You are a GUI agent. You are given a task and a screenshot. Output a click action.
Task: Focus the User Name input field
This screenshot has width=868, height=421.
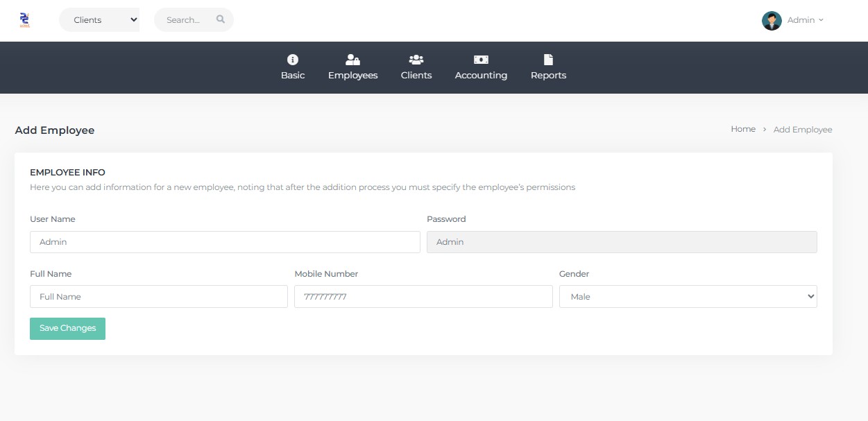[x=225, y=242]
